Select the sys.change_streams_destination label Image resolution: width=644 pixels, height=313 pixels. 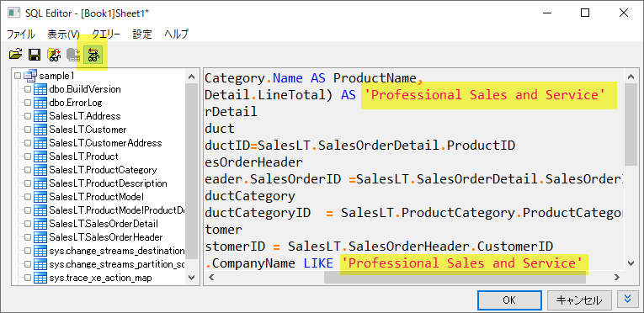pyautogui.click(x=117, y=251)
